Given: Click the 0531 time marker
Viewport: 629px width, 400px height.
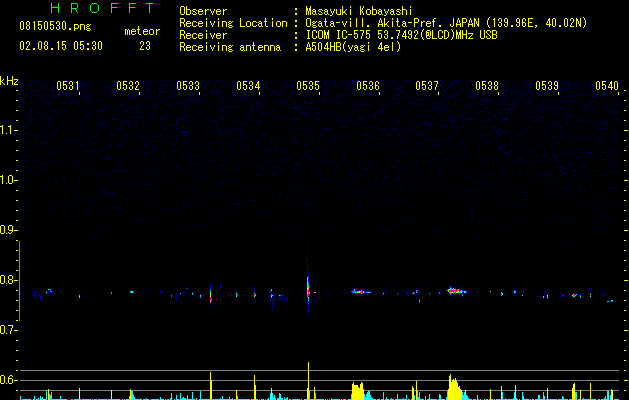Looking at the screenshot, I should (x=67, y=86).
